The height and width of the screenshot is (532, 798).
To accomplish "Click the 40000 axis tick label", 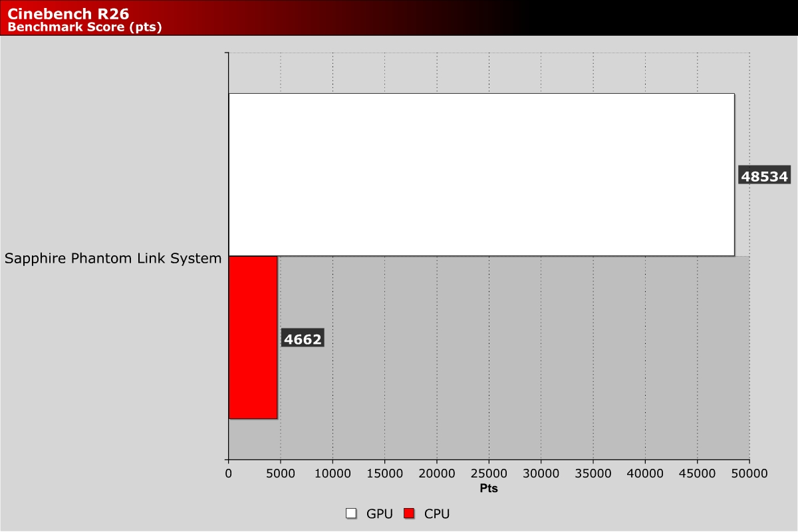I will [x=645, y=473].
